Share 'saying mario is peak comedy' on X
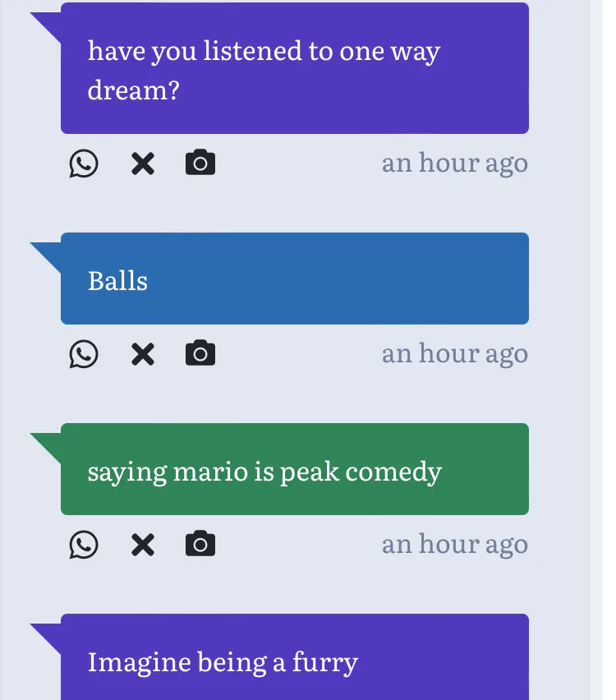The image size is (616, 700). pos(143,545)
